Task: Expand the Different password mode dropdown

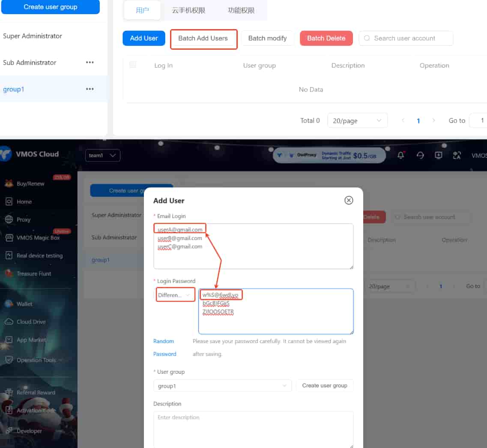Action: click(175, 295)
